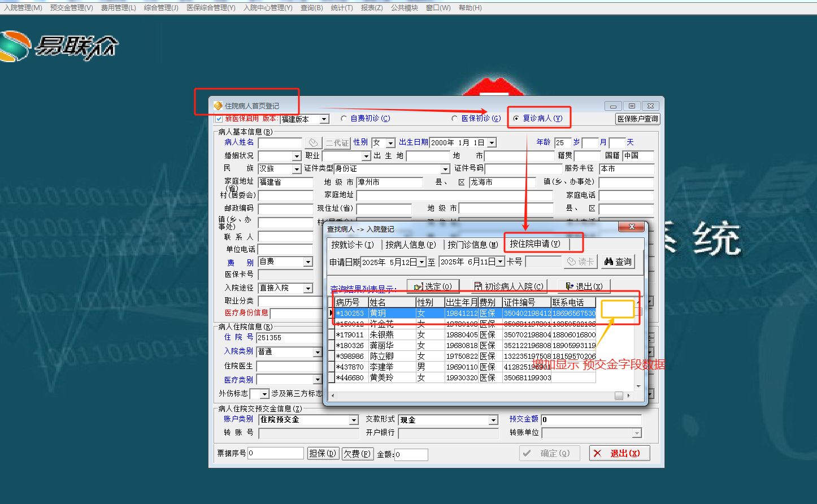
Task: Close the 查找病人 search dialog
Action: coord(631,227)
